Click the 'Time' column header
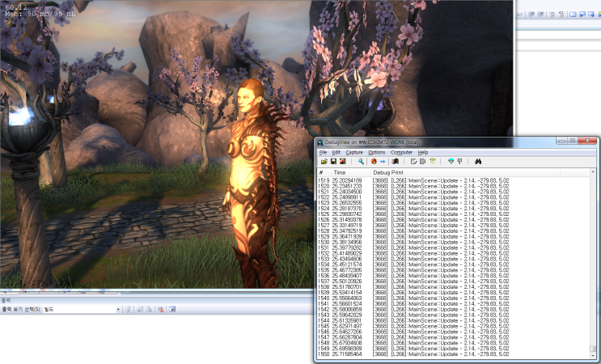601x364 pixels. (x=351, y=173)
